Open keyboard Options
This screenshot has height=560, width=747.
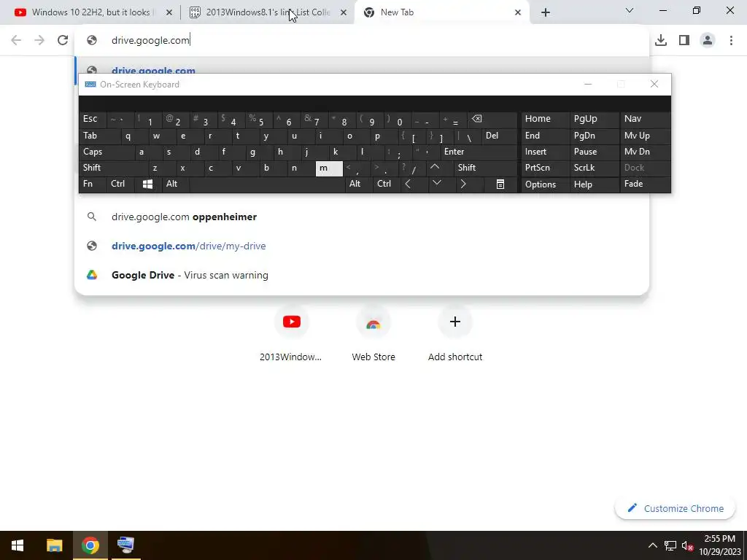[x=546, y=184]
